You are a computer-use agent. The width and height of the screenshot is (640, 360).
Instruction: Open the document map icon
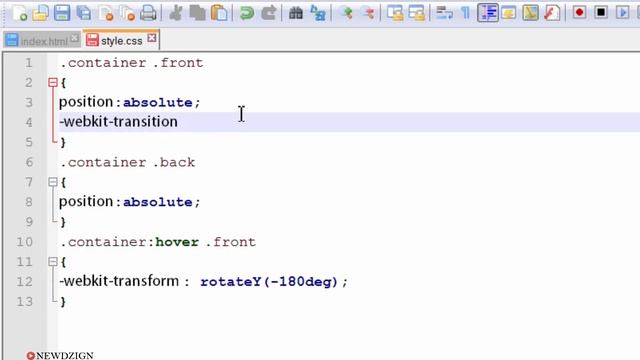(530, 13)
